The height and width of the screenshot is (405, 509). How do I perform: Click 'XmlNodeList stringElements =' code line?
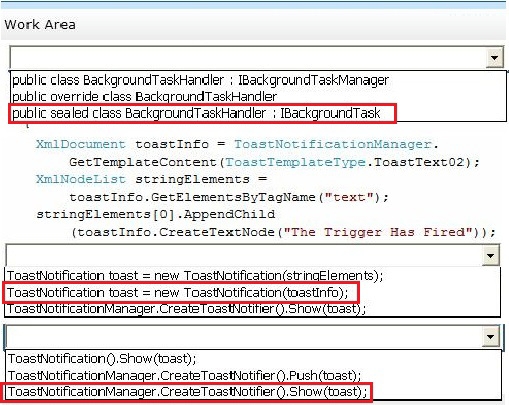click(152, 180)
